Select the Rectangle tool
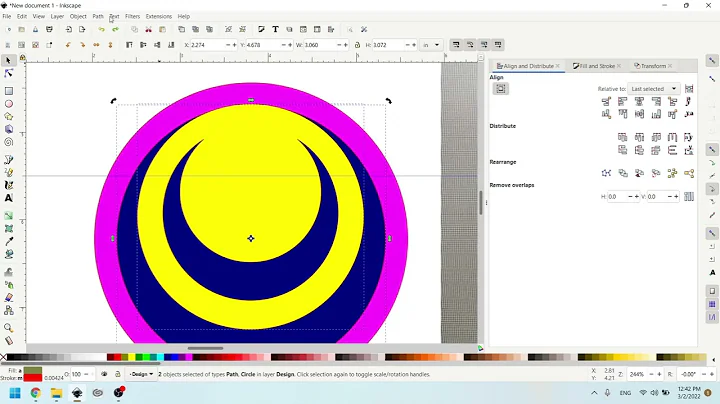Image resolution: width=720 pixels, height=404 pixels. click(8, 91)
